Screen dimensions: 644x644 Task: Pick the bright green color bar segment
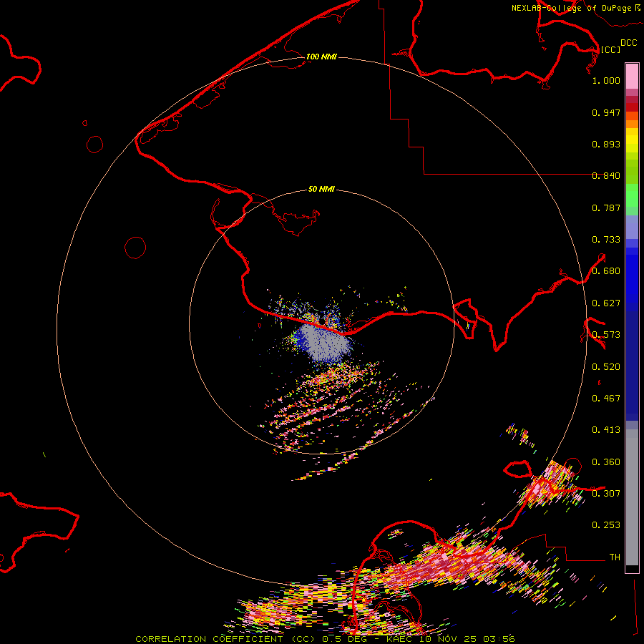click(632, 195)
